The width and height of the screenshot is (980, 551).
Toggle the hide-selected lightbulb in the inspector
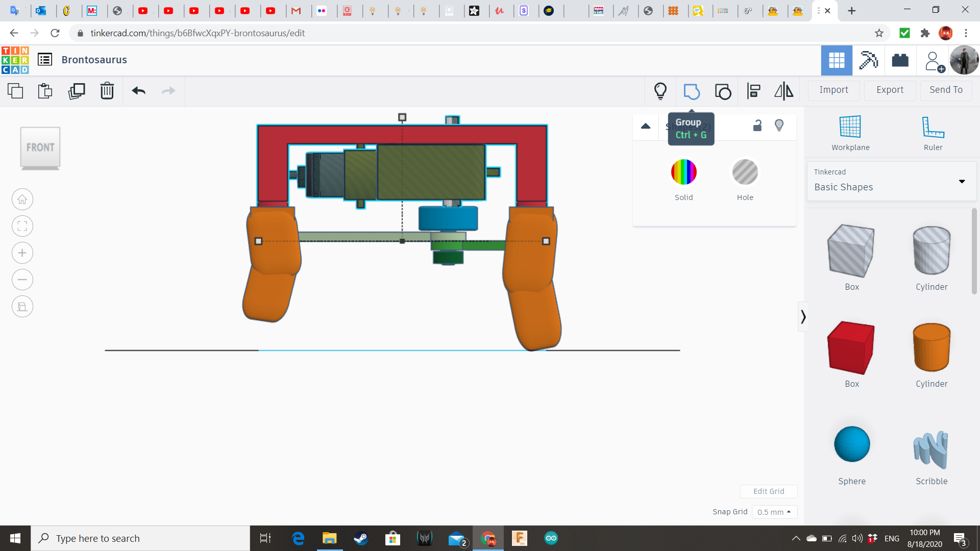tap(779, 126)
